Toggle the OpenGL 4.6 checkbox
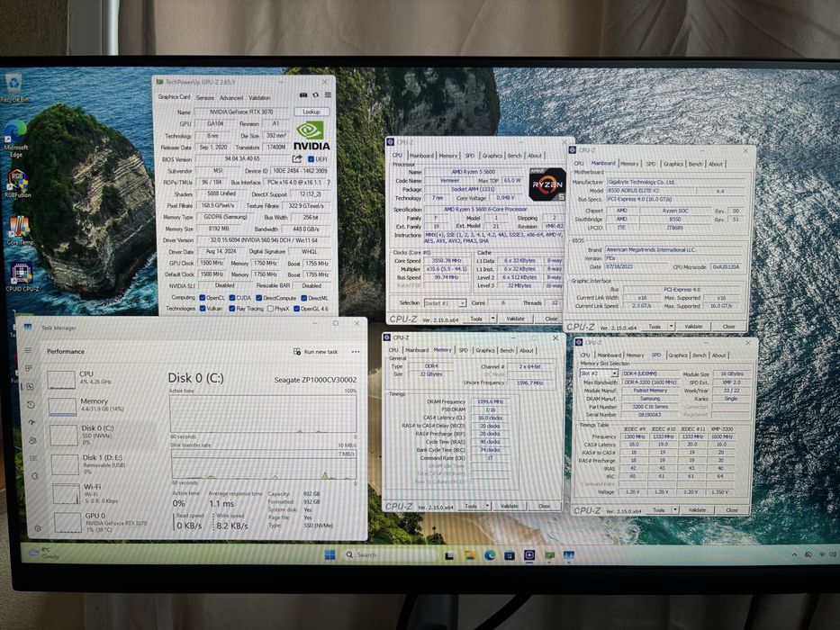The width and height of the screenshot is (840, 630). coord(296,309)
